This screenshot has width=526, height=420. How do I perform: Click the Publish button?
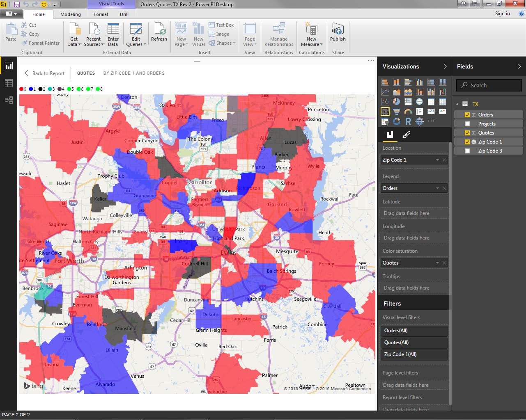pos(338,32)
